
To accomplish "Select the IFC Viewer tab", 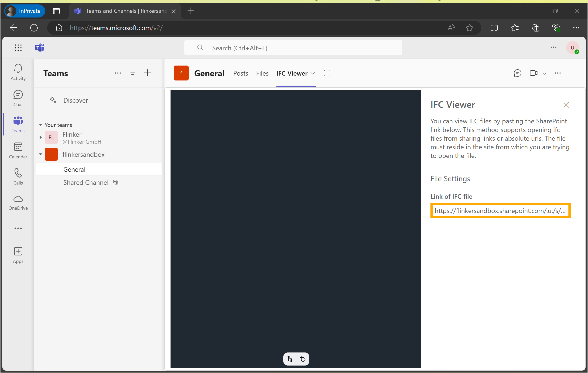I will [x=292, y=73].
